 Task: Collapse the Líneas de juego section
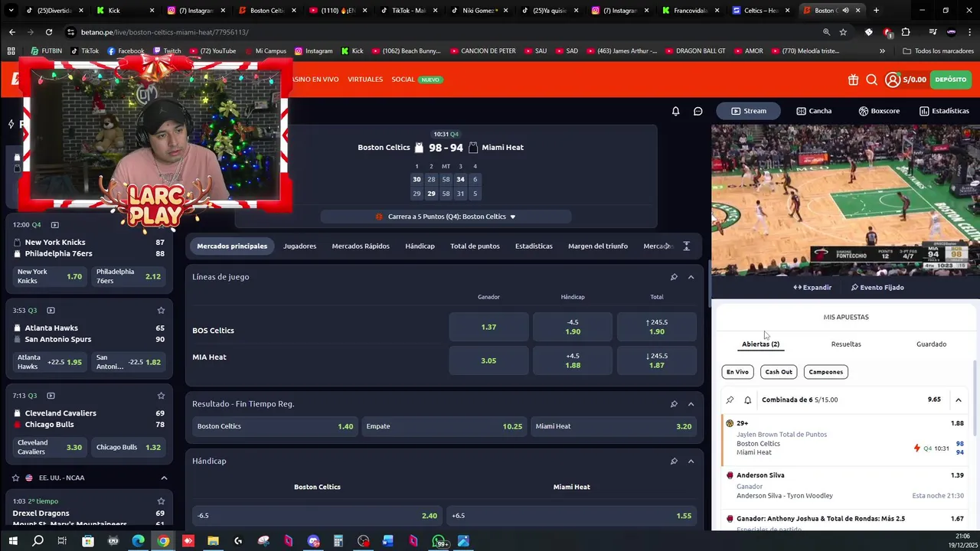click(691, 277)
